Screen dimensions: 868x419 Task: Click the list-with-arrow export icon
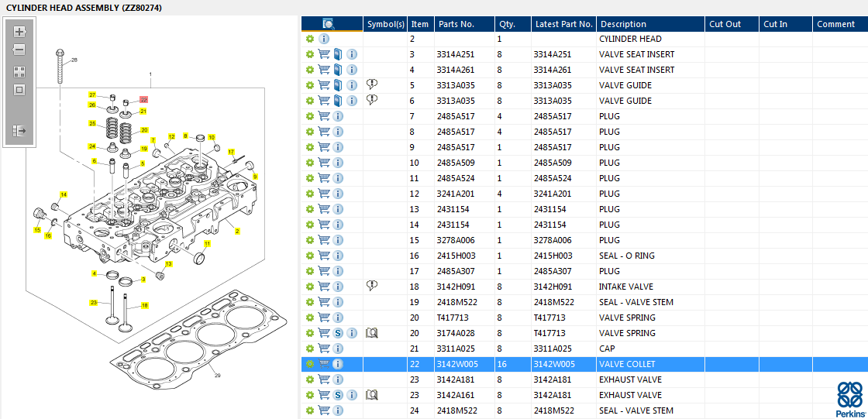pos(19,131)
